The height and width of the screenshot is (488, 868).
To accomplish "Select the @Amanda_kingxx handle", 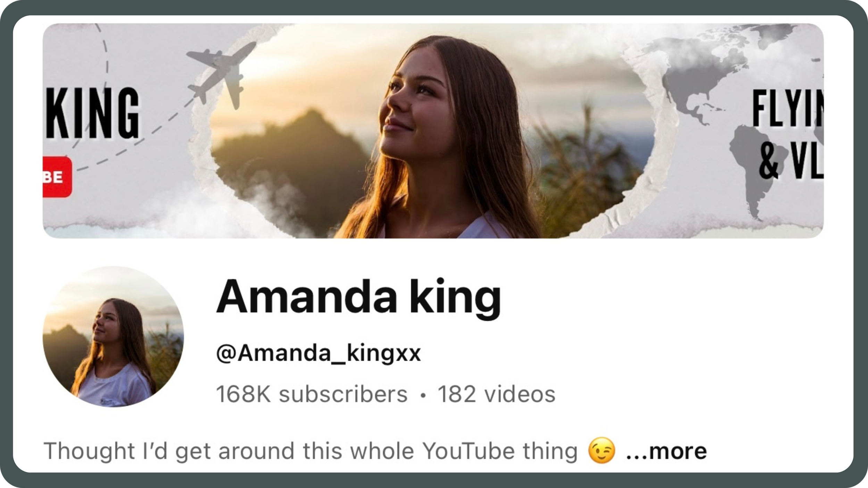I will 318,353.
